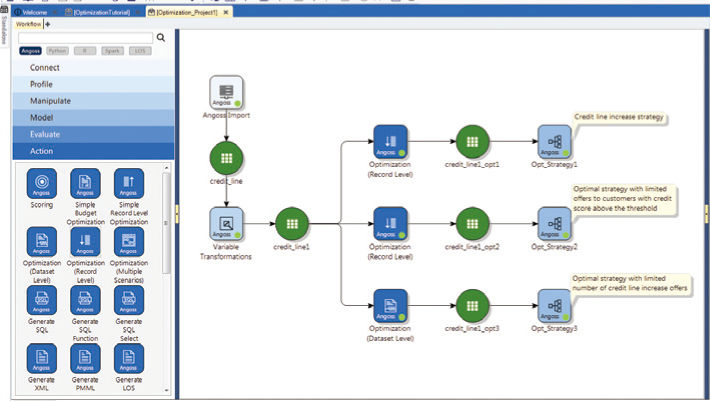Screen dimensions: 710x401
Task: Toggle the Python node filter
Action: point(58,51)
